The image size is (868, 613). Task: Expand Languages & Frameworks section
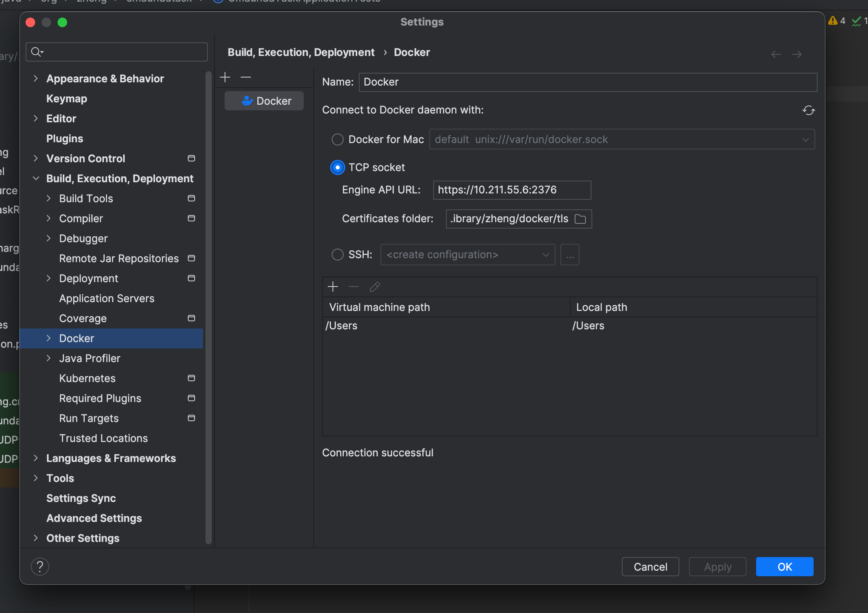[36, 458]
